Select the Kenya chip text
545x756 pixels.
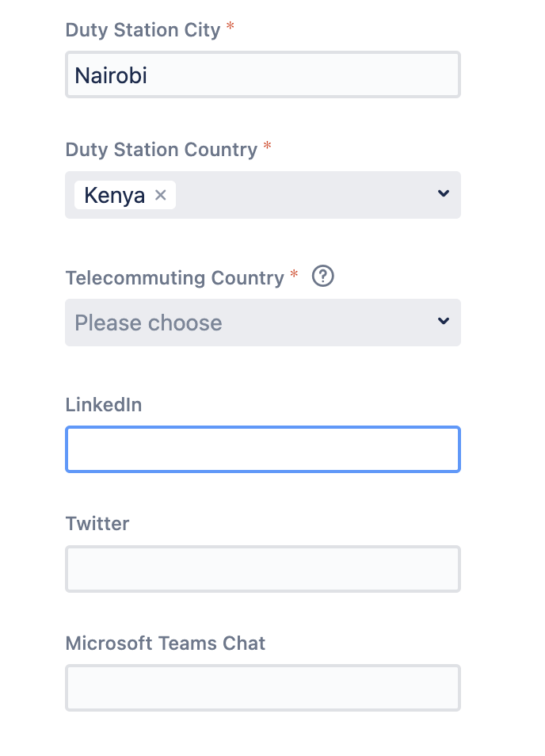point(115,195)
